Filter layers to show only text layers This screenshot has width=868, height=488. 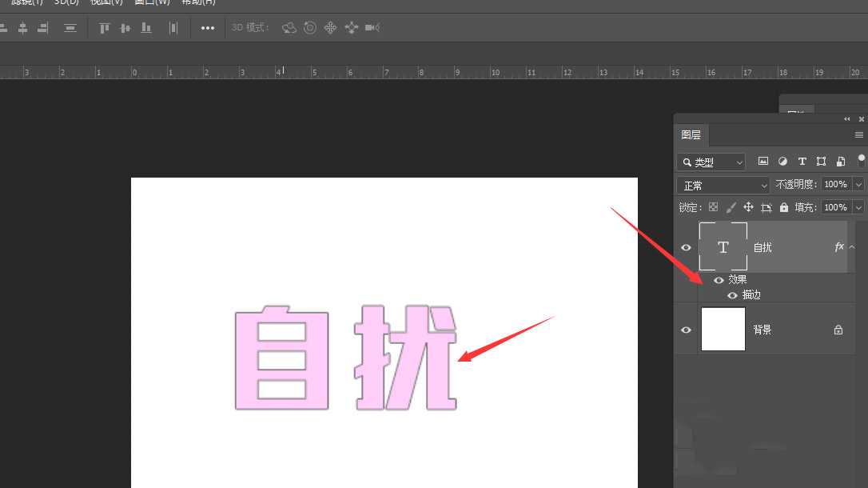802,161
